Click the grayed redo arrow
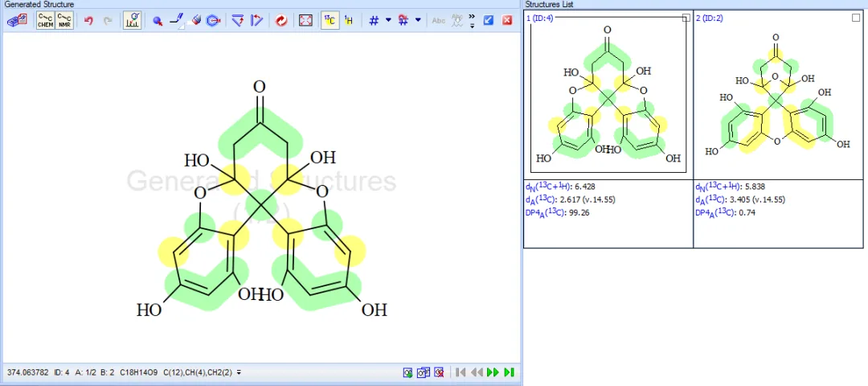The image size is (868, 386). point(108,20)
